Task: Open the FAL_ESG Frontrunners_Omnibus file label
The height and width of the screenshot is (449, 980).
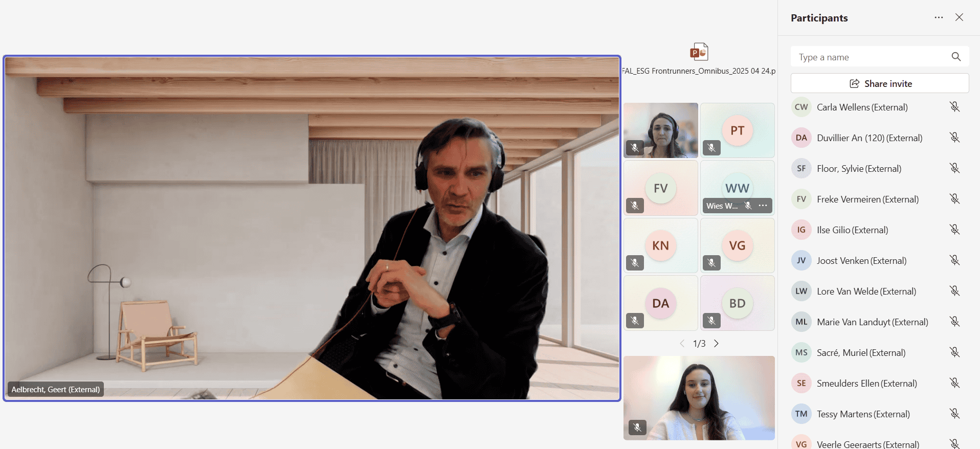Action: coord(699,71)
